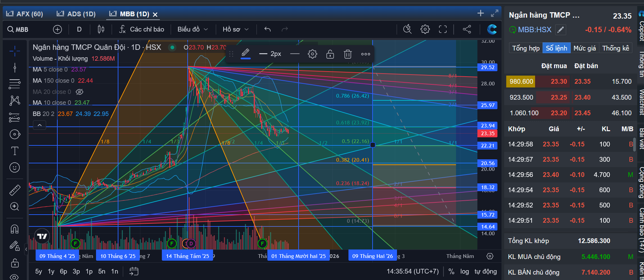Switch to the AFX (60) tab
This screenshot has width=644, height=280.
coord(24,14)
